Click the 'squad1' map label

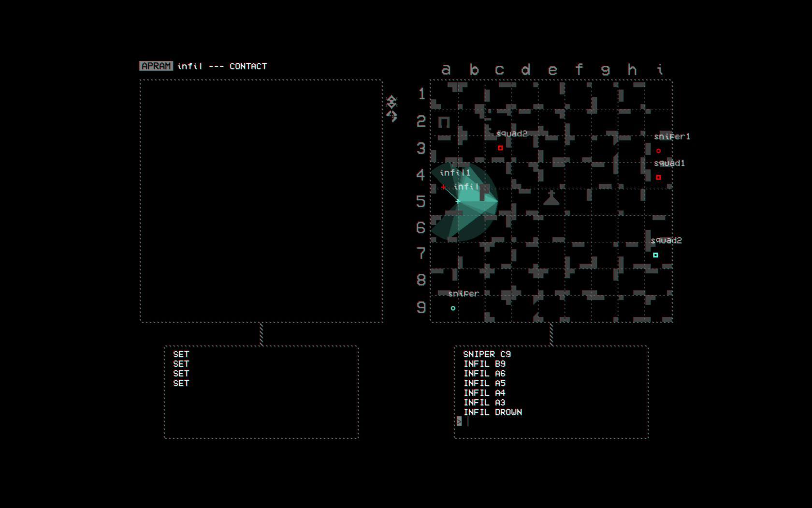click(x=669, y=164)
